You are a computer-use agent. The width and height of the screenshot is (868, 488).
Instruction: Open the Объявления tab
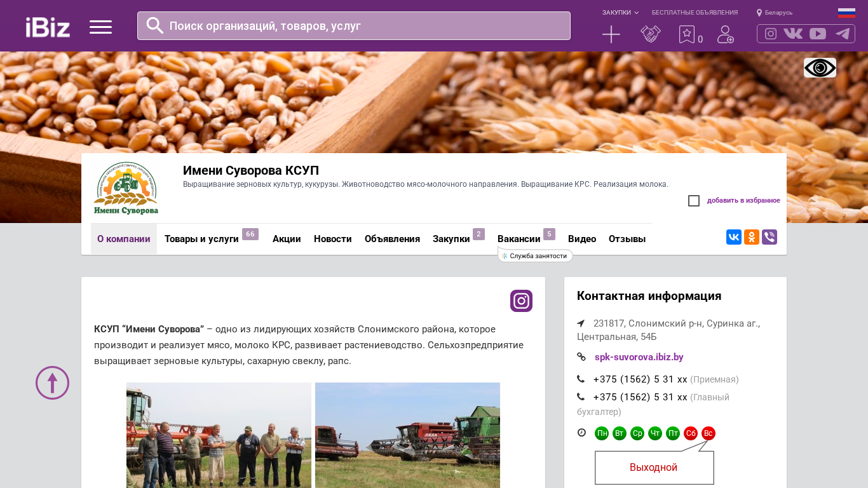tap(392, 239)
